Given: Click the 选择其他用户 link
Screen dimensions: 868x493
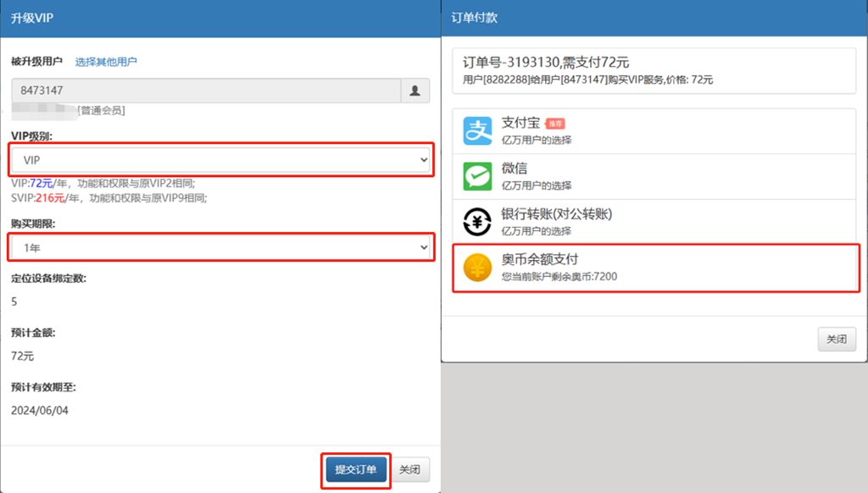Looking at the screenshot, I should (106, 62).
